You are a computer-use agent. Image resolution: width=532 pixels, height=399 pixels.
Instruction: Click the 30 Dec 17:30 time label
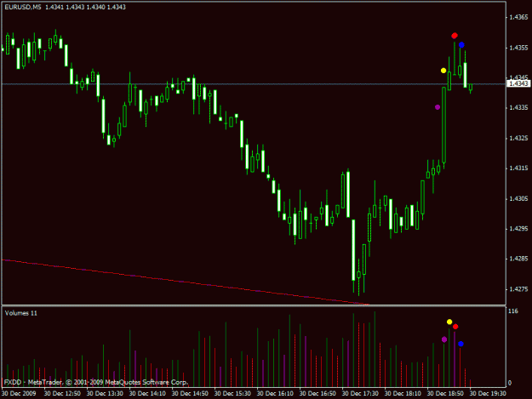(360, 393)
